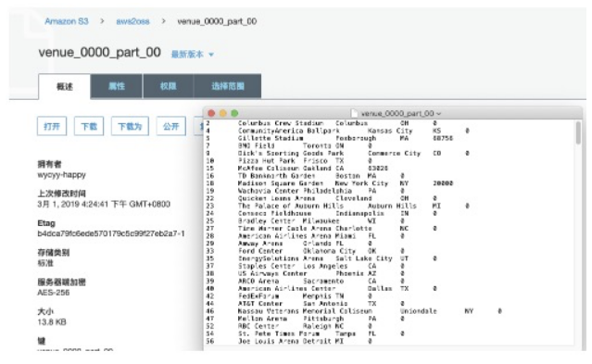Click the ARCO Arena row

coord(306,282)
